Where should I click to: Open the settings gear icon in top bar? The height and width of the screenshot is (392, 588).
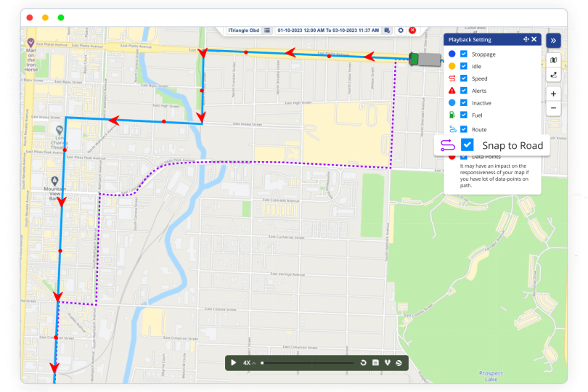400,30
